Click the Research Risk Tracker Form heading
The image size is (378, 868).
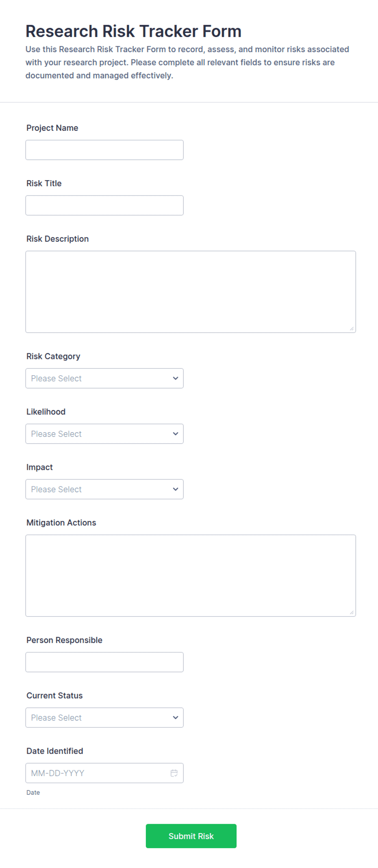click(133, 31)
